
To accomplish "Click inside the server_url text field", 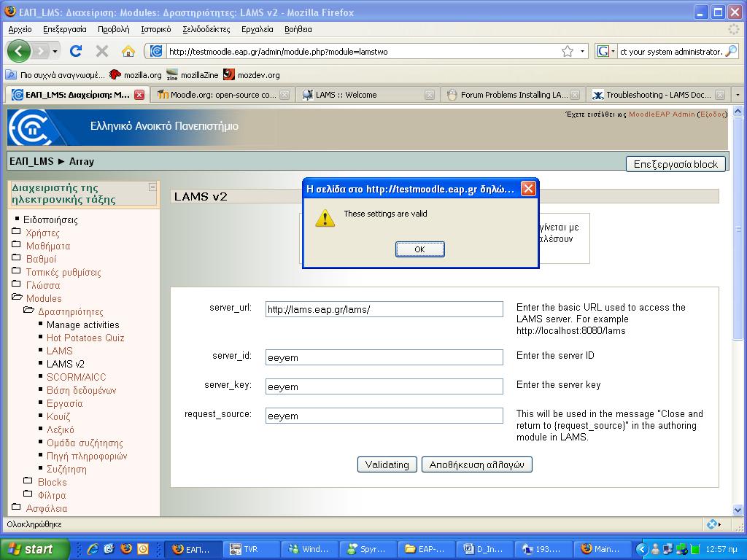I will (x=384, y=309).
